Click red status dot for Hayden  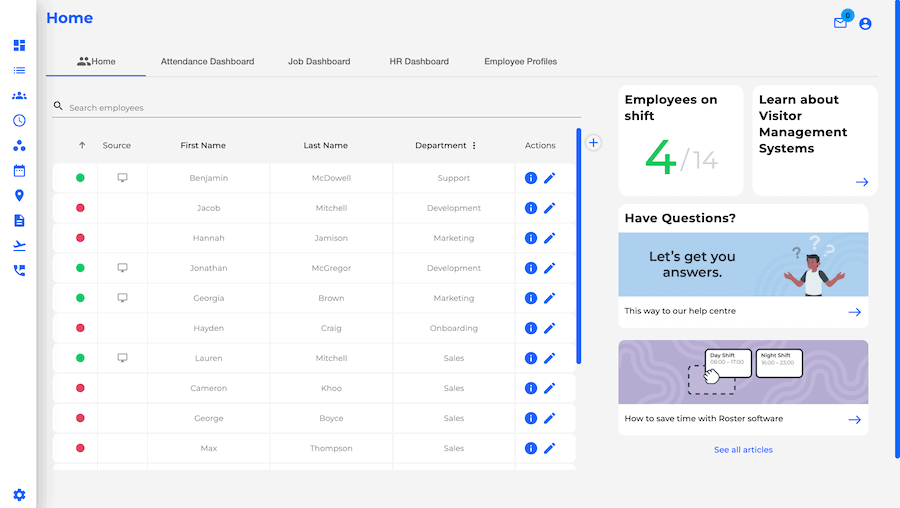click(x=80, y=328)
